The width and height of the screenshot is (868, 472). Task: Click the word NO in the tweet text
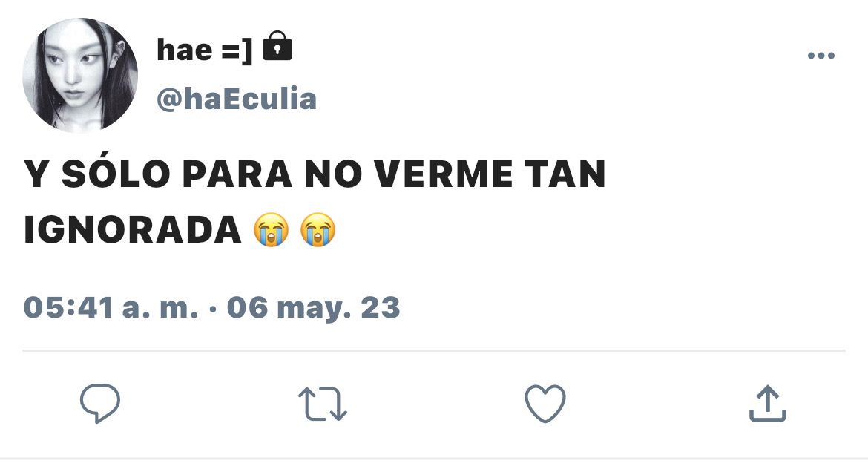point(333,174)
